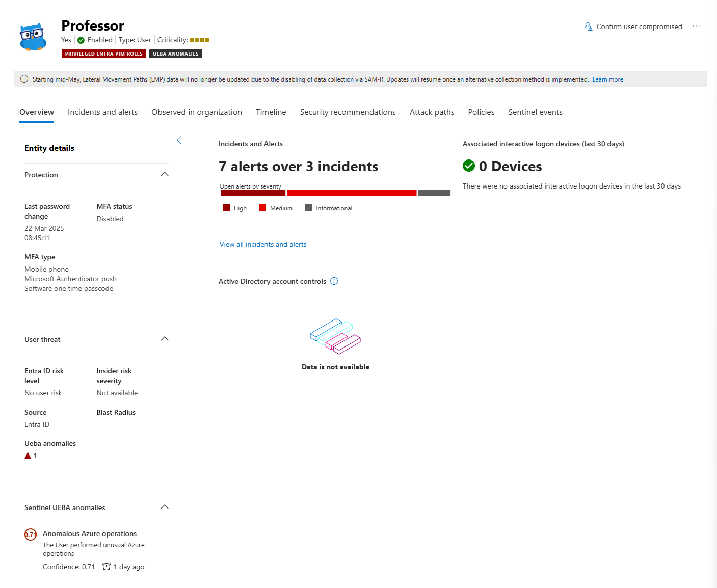Screen dimensions: 717x588
Task: Click the Confirm user compromised icon
Action: pyautogui.click(x=588, y=26)
